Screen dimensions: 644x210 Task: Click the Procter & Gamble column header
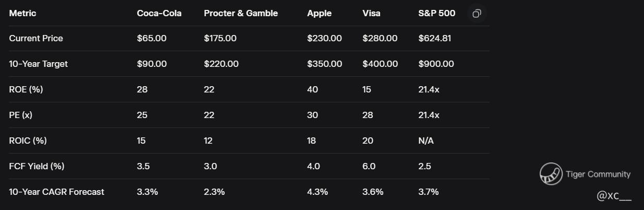pos(241,14)
